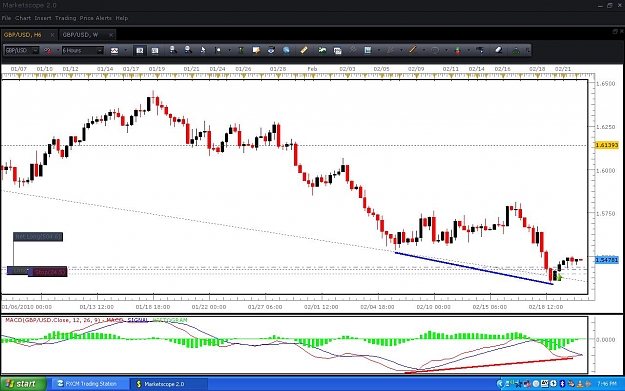Expand the greyed drawing tool dropdown arrow
The image size is (625, 391).
(401, 51)
